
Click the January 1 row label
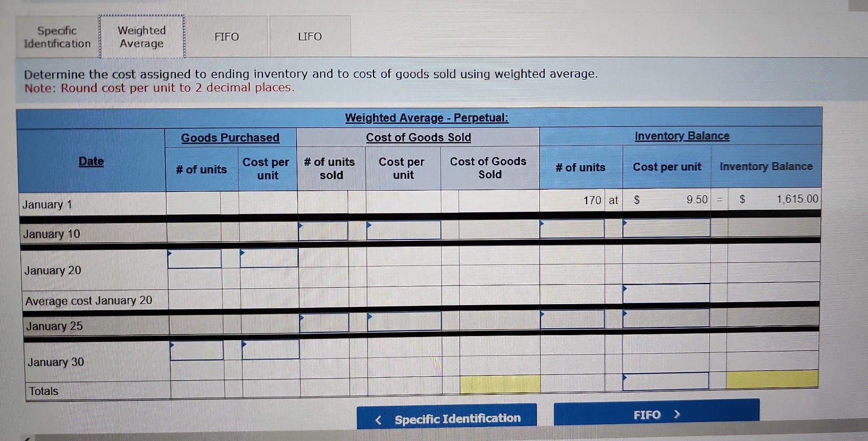(x=47, y=205)
